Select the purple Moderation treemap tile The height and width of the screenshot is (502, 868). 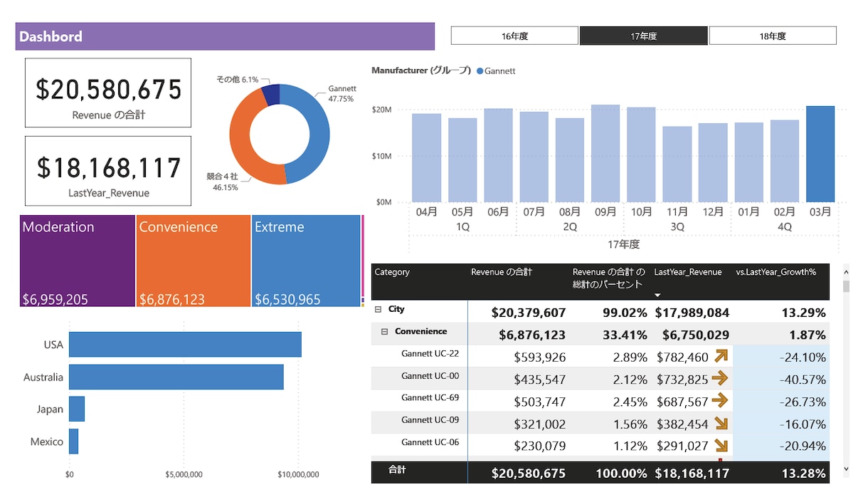(x=78, y=261)
